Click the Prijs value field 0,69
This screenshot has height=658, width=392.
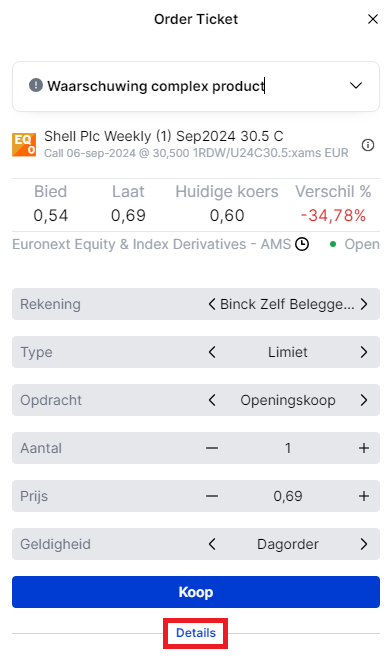(x=288, y=496)
